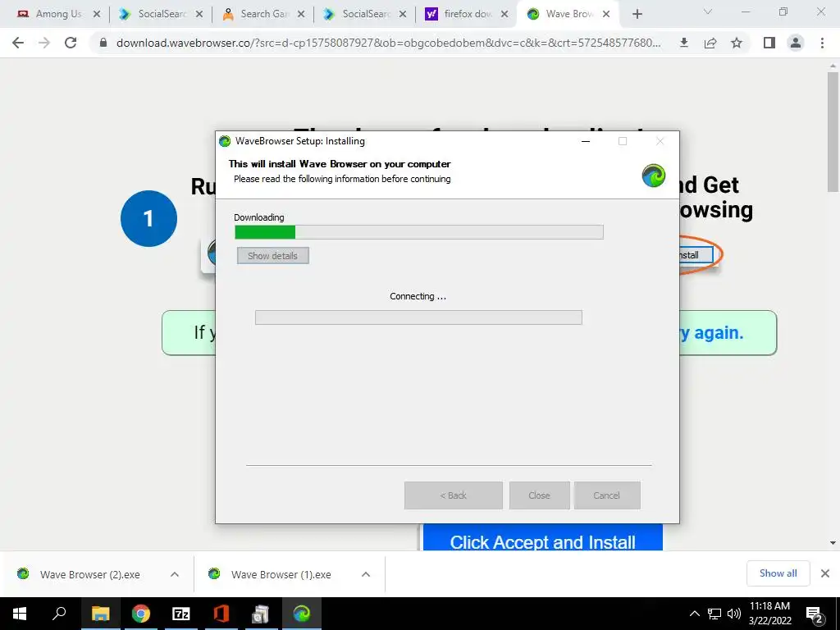The image size is (840, 630).
Task: Click the Connecting ... status text
Action: pyautogui.click(x=418, y=296)
